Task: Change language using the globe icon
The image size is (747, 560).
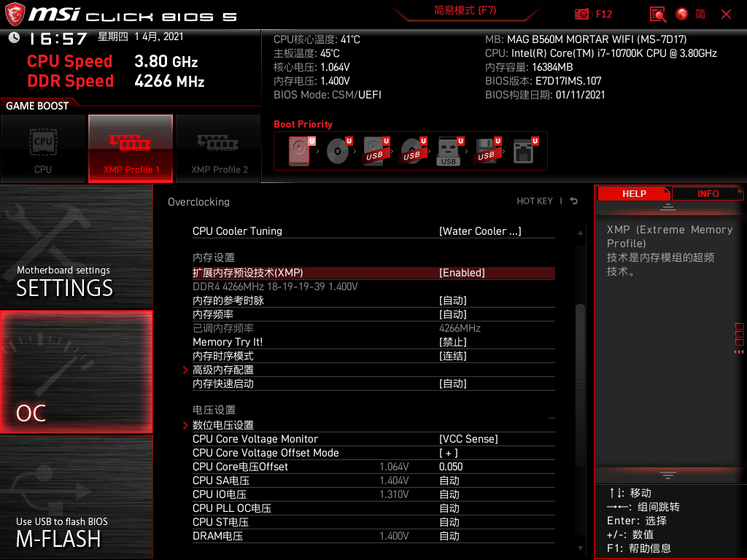Action: 682,14
